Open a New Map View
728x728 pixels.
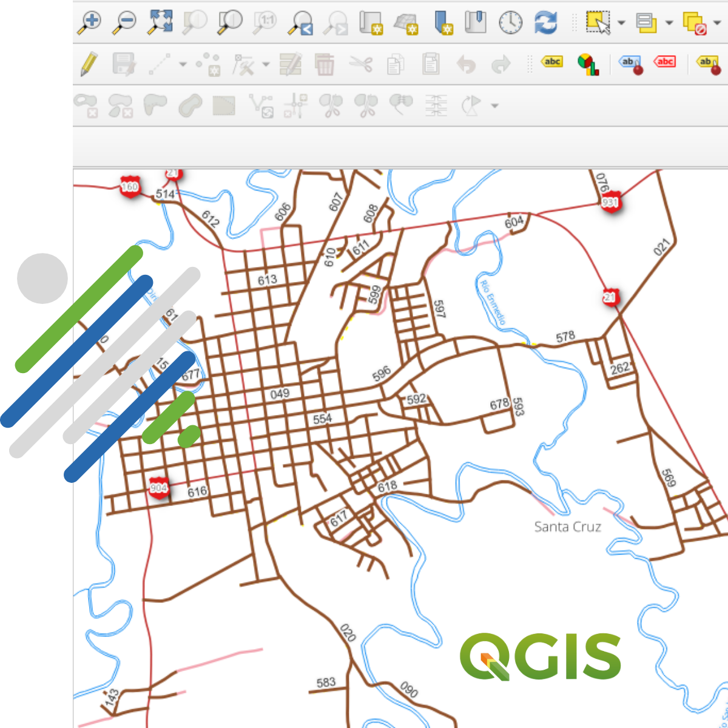tap(371, 22)
